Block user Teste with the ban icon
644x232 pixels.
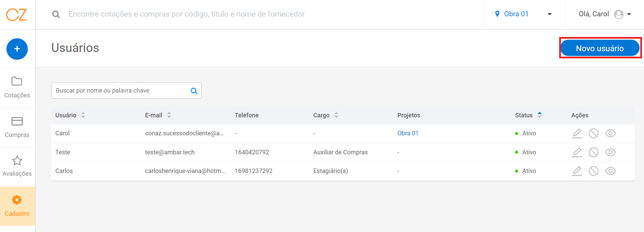coord(593,152)
